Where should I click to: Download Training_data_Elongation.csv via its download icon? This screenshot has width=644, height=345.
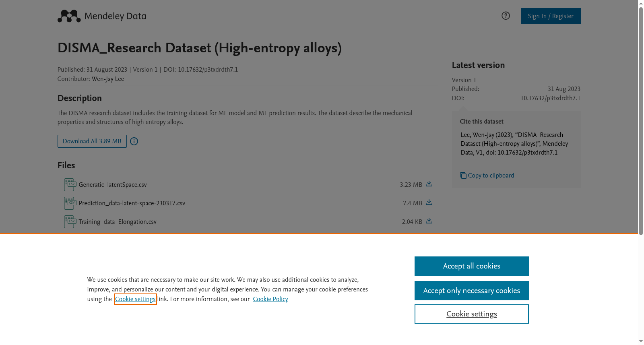(x=429, y=221)
